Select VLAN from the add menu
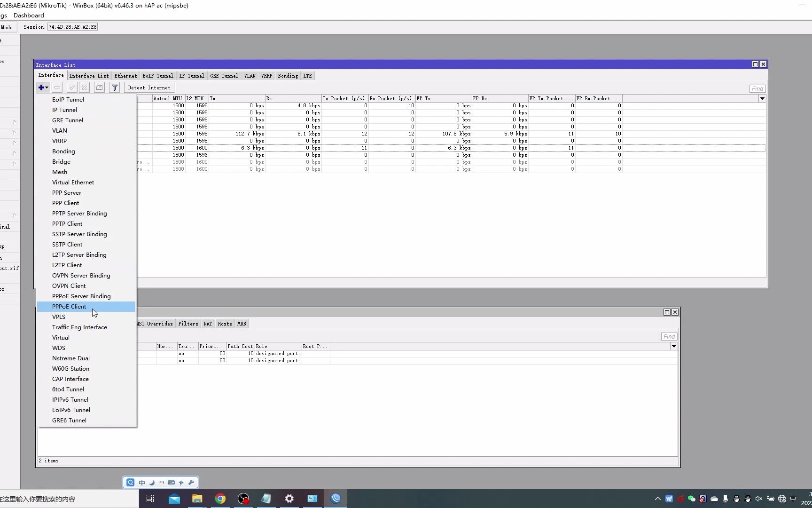 point(86,131)
